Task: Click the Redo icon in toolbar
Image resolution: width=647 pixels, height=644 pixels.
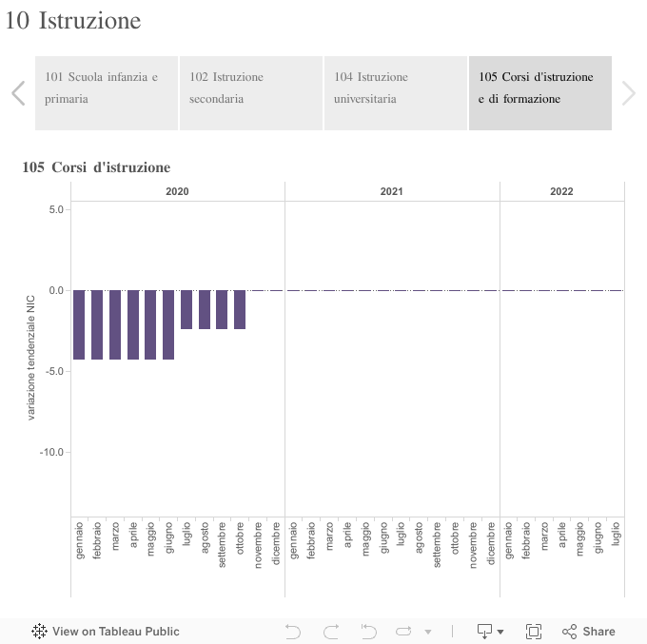Action: pyautogui.click(x=331, y=631)
